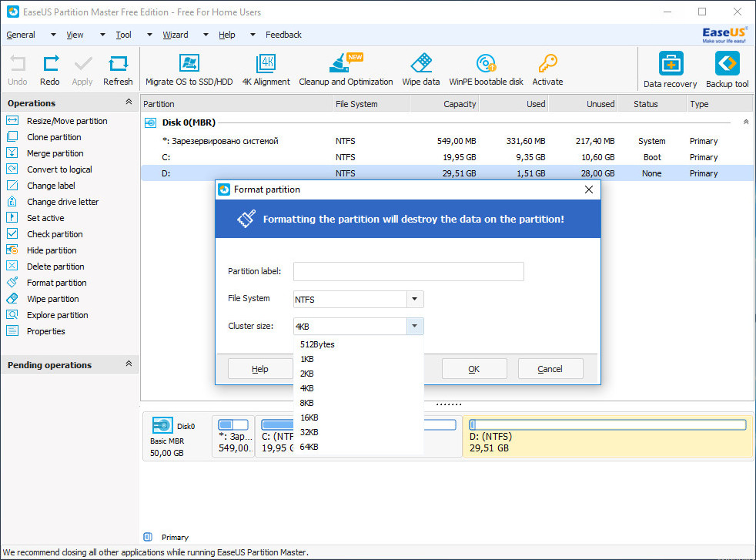Choose Merge partition operation
This screenshot has height=560, width=756.
(x=55, y=153)
